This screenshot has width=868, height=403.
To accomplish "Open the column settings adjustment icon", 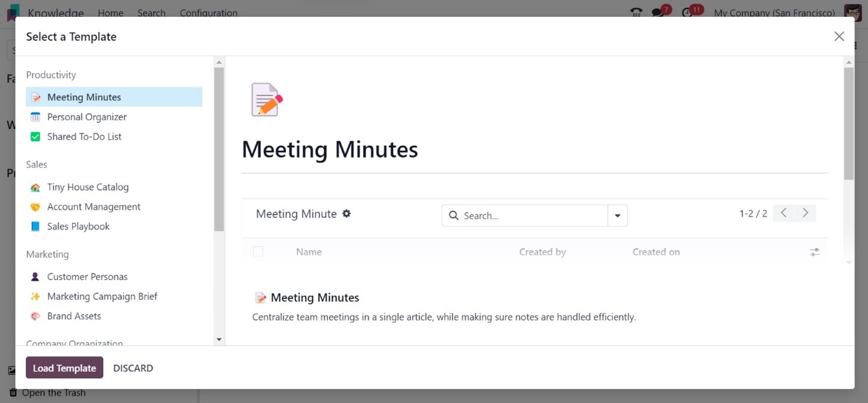I will [x=814, y=252].
